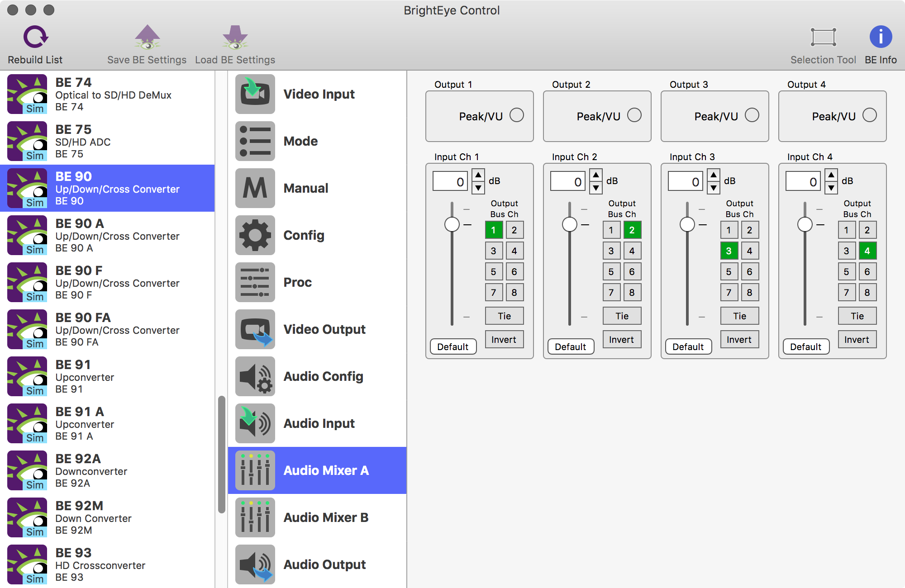
Task: Select the BE 91 A device icon
Action: click(27, 423)
